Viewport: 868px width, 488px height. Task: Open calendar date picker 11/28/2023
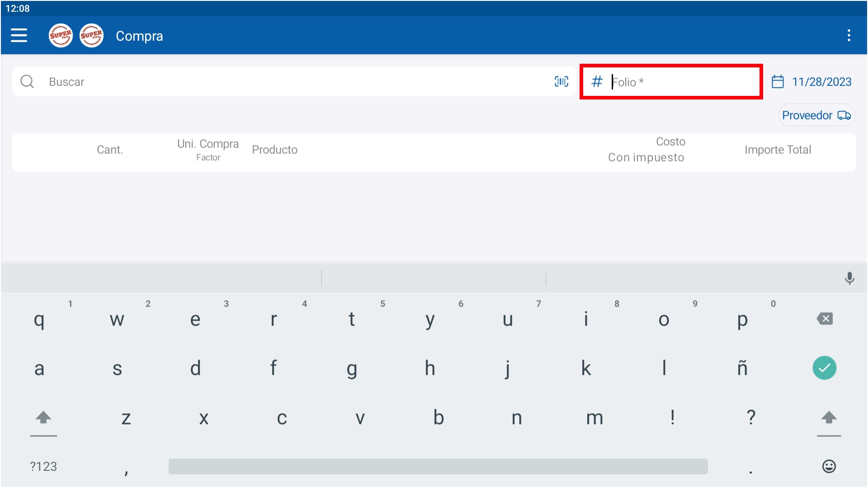coord(812,82)
